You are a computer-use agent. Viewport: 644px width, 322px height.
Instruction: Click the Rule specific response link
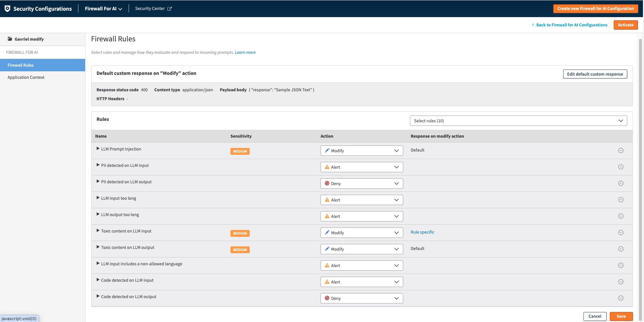422,232
